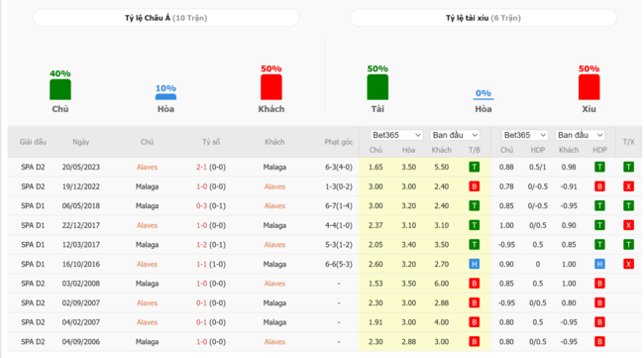Click T/X badge X in 22/12/2017 row
This screenshot has height=358, width=644.
tap(628, 225)
